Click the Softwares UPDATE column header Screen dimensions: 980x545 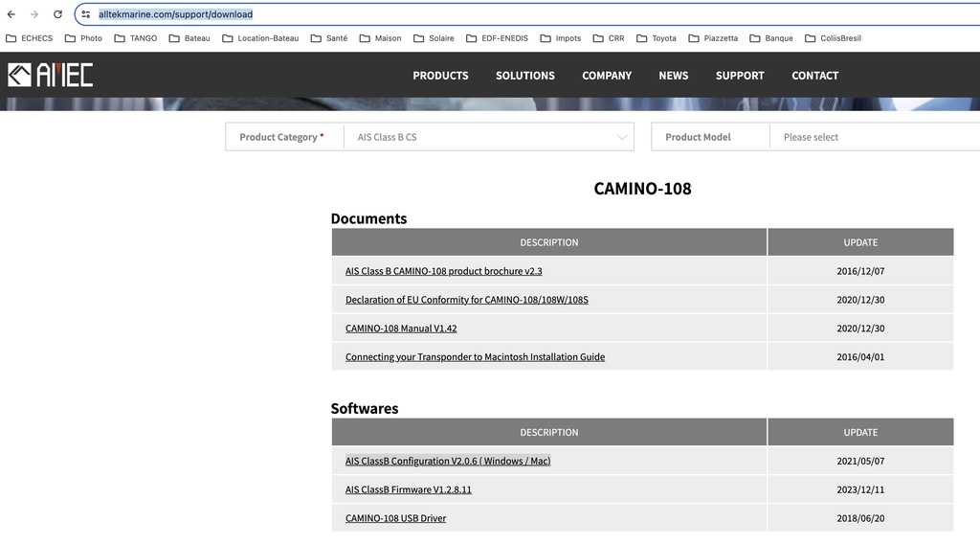[x=860, y=432]
